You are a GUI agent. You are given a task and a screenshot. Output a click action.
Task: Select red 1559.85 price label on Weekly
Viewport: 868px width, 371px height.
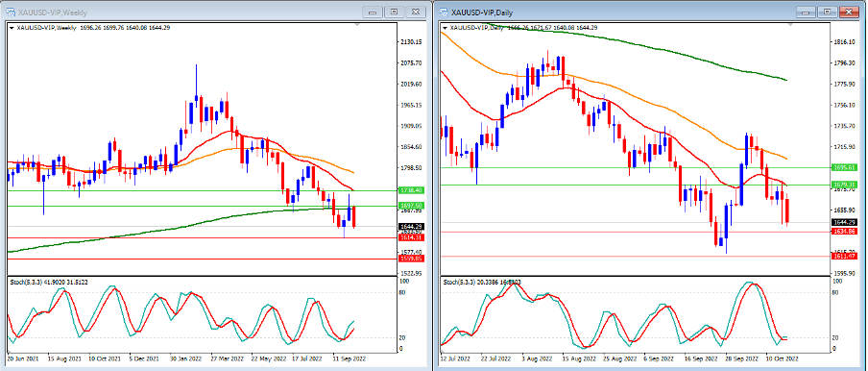coord(411,258)
